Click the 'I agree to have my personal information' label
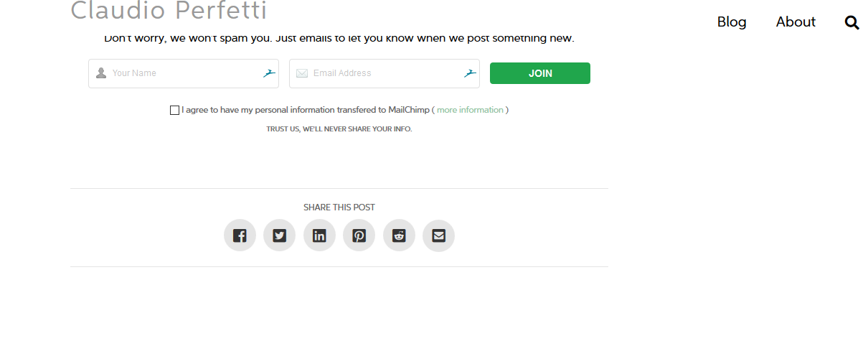The image size is (868, 364). (x=306, y=110)
